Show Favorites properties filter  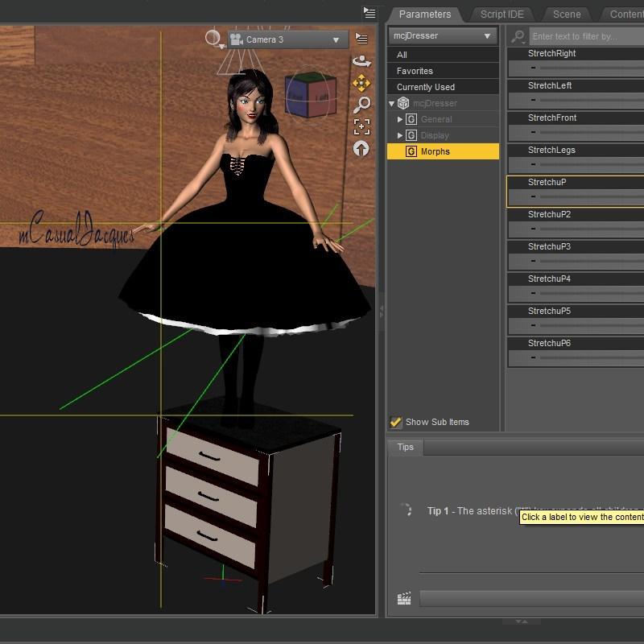coord(443,71)
